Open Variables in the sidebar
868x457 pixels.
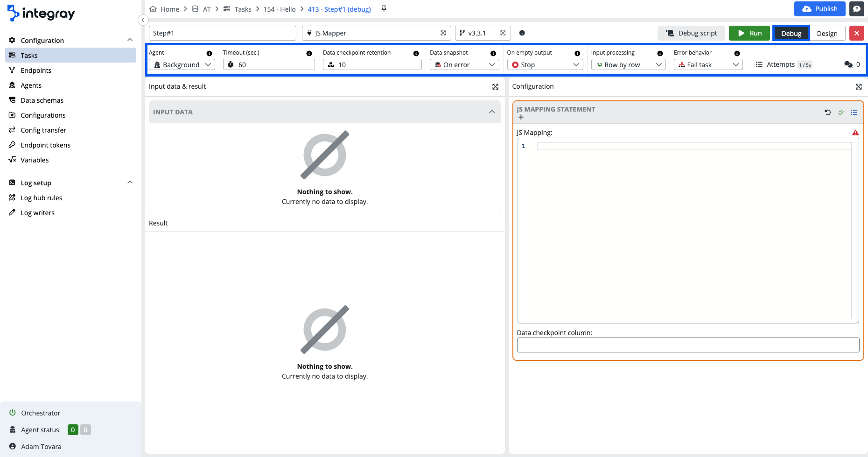pyautogui.click(x=35, y=160)
